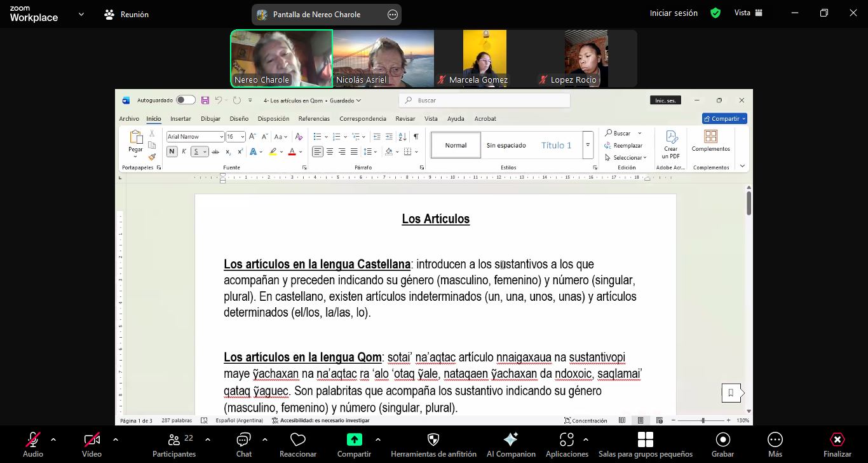Click the Reaccionar heart icon

coord(297,440)
